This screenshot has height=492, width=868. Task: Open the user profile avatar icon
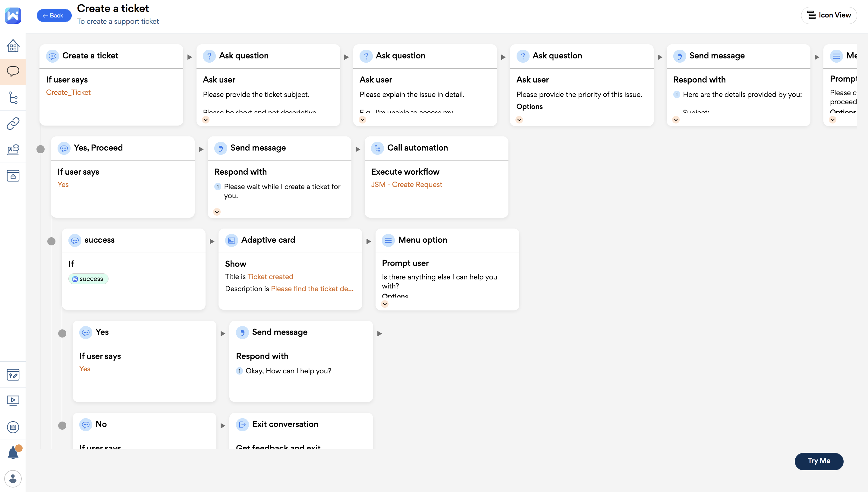tap(13, 478)
